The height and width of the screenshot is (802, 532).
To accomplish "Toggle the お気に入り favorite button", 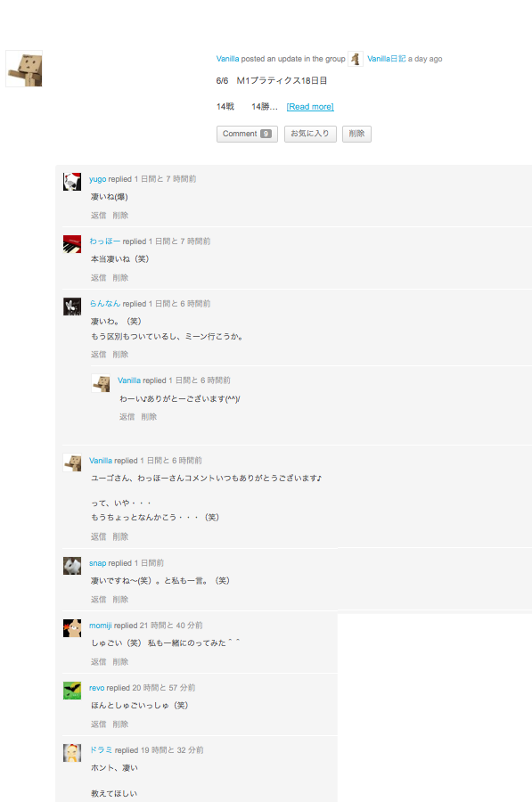I will tap(310, 134).
